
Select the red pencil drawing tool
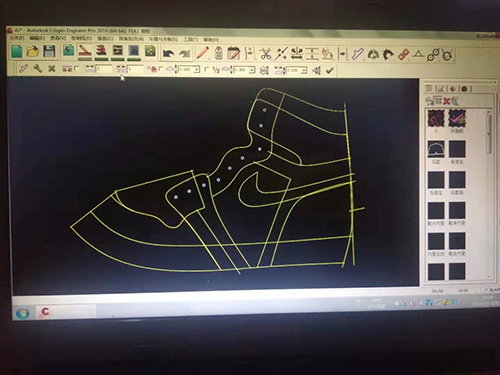point(202,53)
